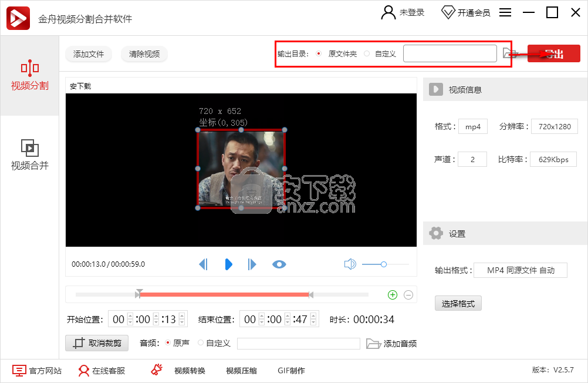Open the 视频压缩 video compress tool
The image size is (588, 383).
point(242,371)
